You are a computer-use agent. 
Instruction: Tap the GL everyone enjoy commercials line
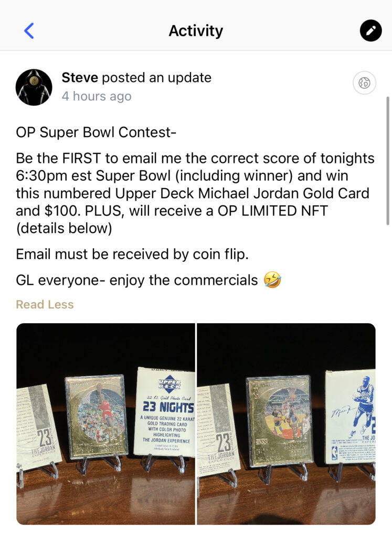point(137,280)
